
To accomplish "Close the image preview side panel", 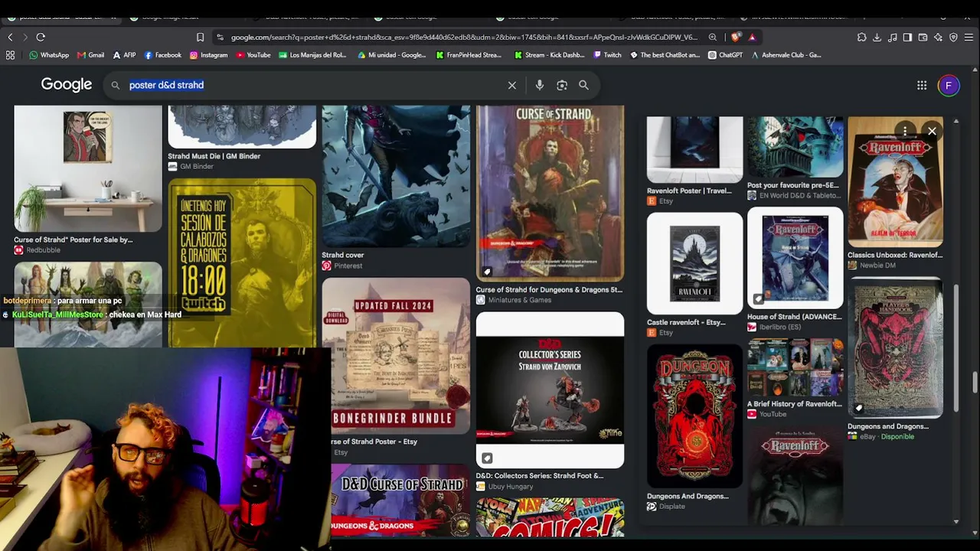I will click(932, 132).
